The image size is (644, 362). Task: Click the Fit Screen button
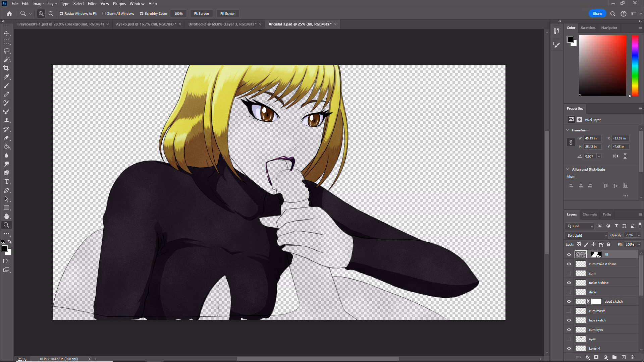pyautogui.click(x=201, y=14)
